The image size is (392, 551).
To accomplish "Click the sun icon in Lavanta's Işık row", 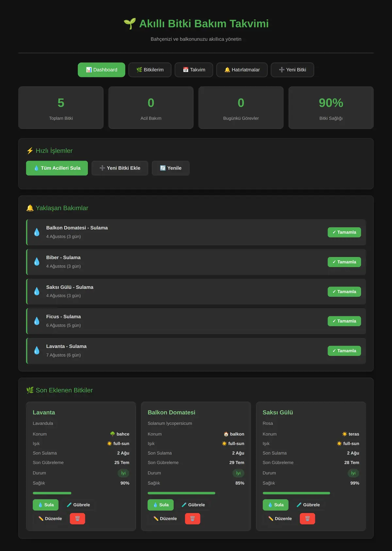I will click(x=109, y=444).
